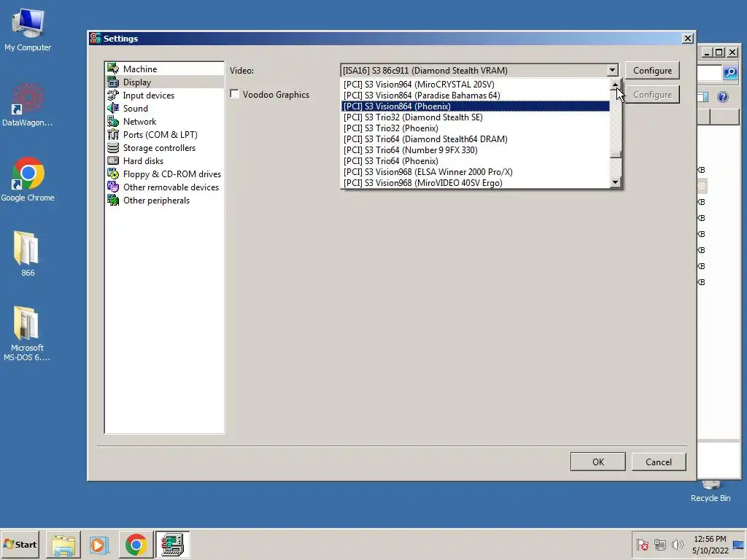Viewport: 747px width, 560px height.
Task: Click help icon in background window
Action: click(723, 97)
